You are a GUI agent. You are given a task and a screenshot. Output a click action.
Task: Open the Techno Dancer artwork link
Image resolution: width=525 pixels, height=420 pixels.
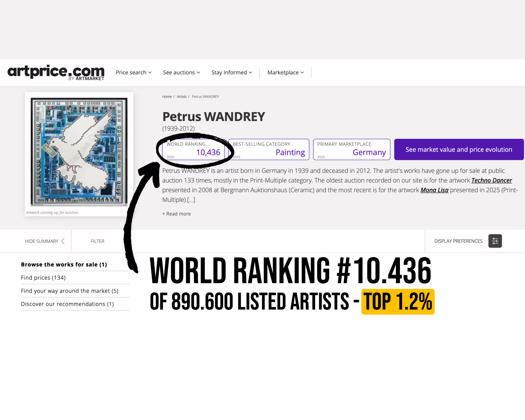pyautogui.click(x=491, y=180)
